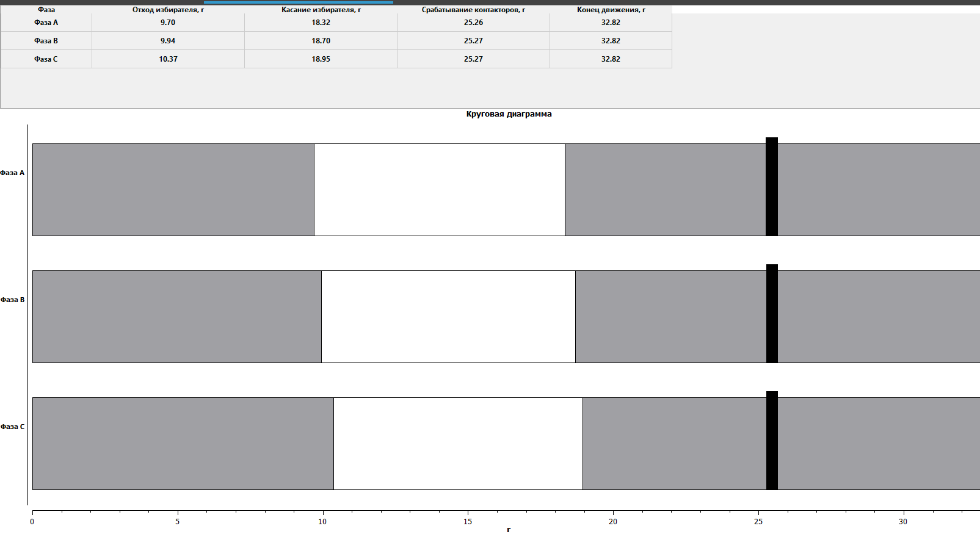The image size is (980, 534).
Task: Click the cell with value 10.37
Action: coord(168,59)
